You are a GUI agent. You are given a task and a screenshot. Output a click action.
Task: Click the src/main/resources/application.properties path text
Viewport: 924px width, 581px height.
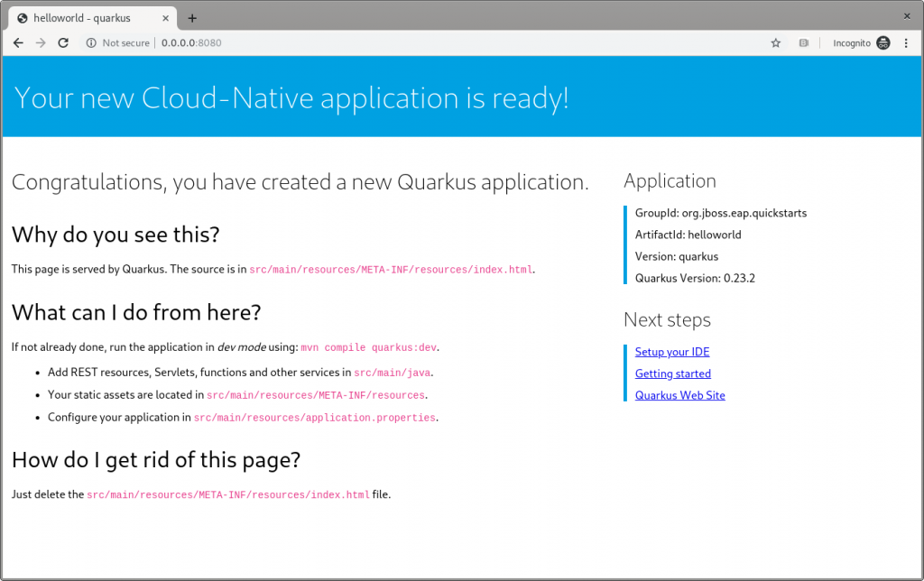[314, 418]
